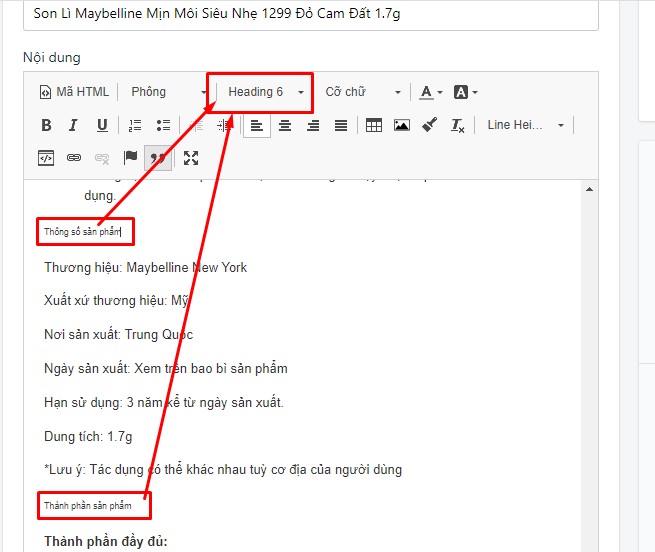This screenshot has height=552, width=655.
Task: Toggle underline formatting
Action: pyautogui.click(x=102, y=125)
